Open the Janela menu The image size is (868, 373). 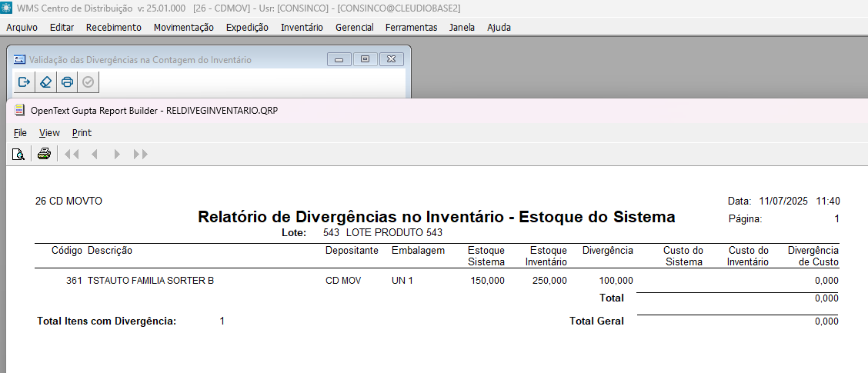pyautogui.click(x=462, y=27)
